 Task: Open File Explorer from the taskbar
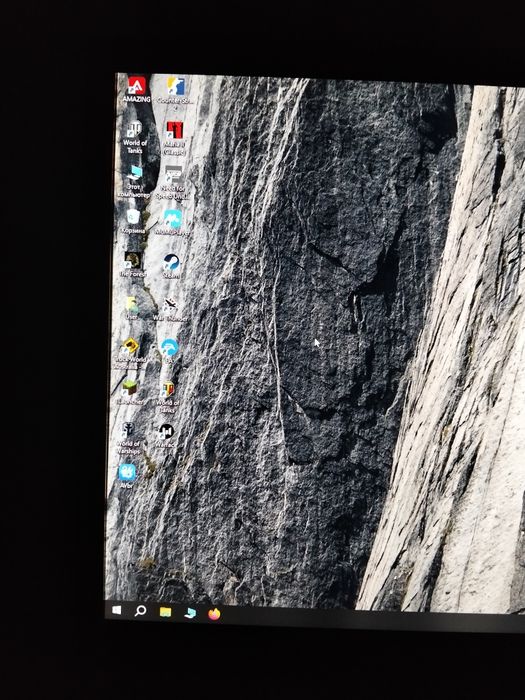[x=166, y=612]
